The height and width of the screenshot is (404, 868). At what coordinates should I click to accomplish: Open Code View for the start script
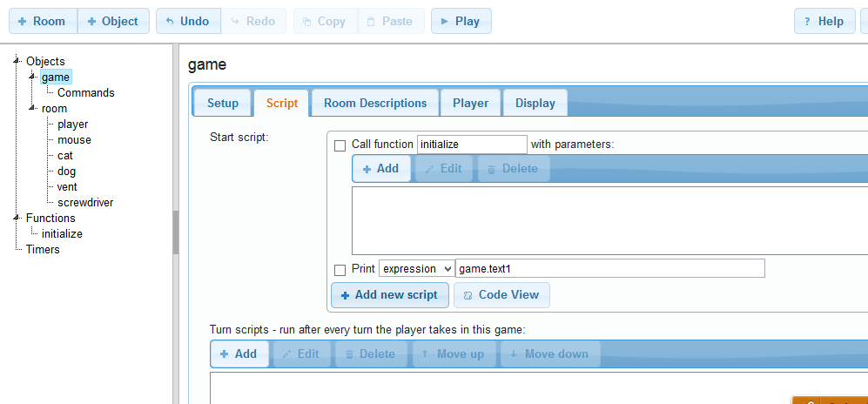click(x=501, y=295)
